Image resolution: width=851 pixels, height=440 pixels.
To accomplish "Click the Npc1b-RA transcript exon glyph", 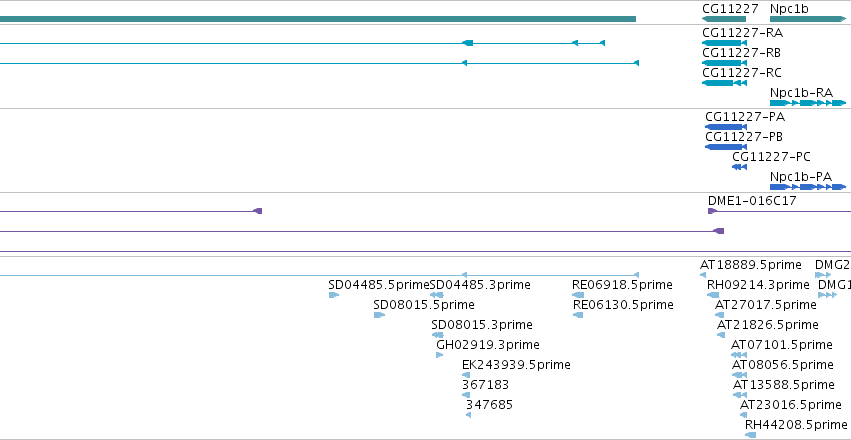I will [808, 103].
